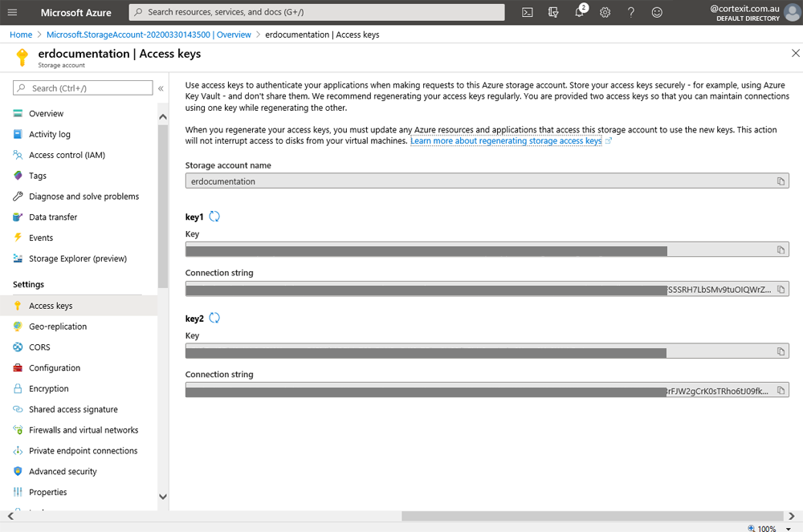Open the Cloud Shell icon in top bar
Screen dimensions: 803x532
(x=528, y=12)
